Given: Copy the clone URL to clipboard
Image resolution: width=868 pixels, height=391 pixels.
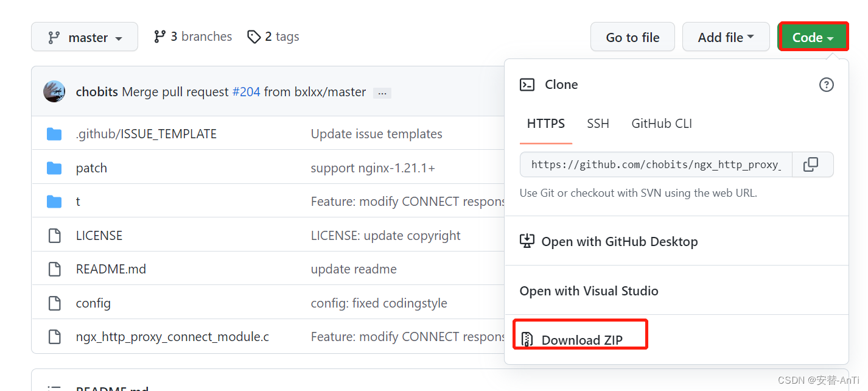Looking at the screenshot, I should pos(811,164).
